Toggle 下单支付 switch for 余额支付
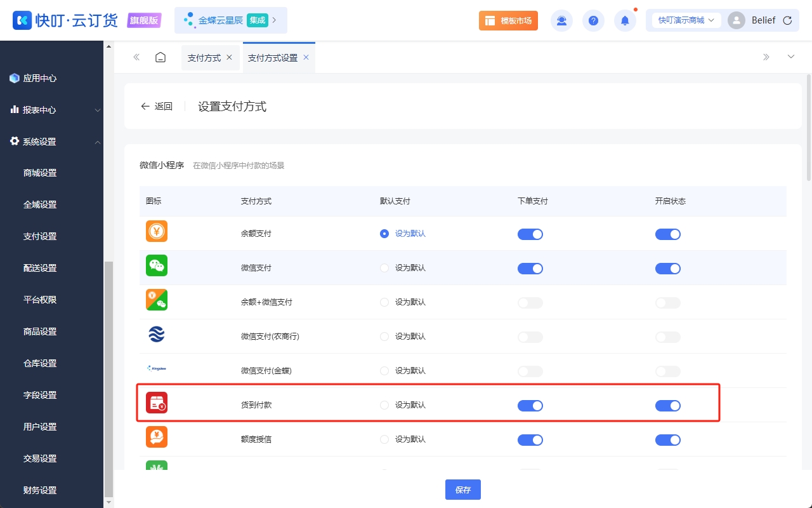This screenshot has width=812, height=508. point(530,234)
